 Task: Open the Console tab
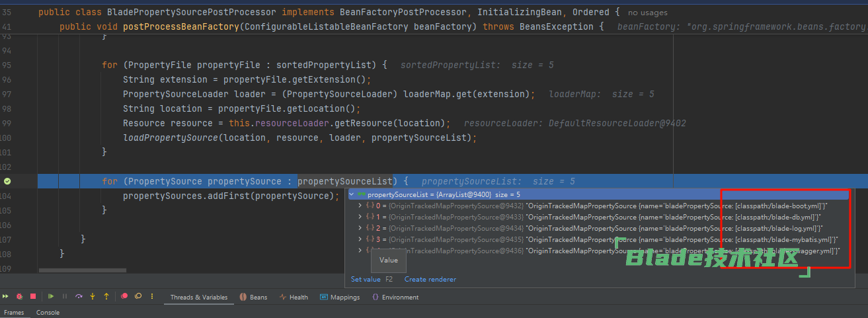click(48, 313)
